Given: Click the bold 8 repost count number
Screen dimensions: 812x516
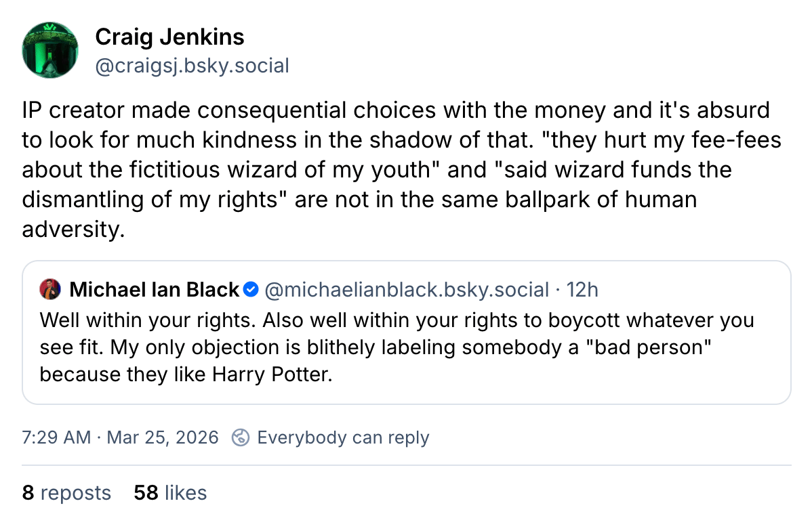Looking at the screenshot, I should pos(27,493).
